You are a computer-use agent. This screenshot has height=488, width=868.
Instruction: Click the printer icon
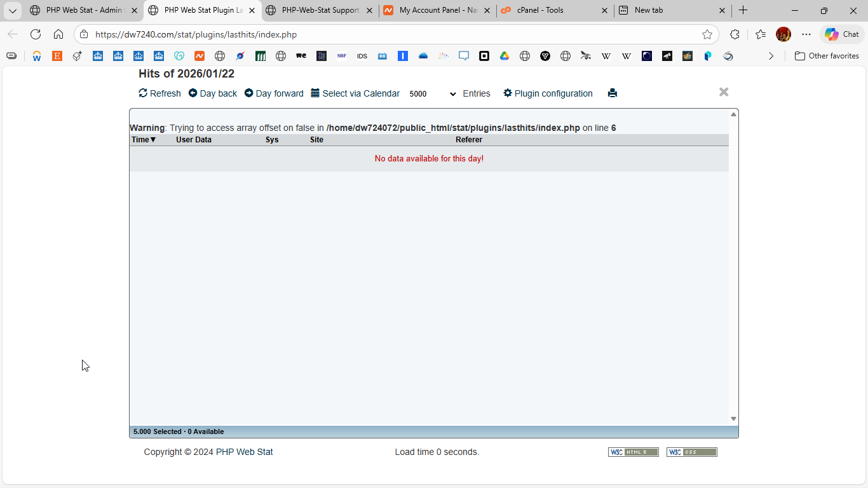pyautogui.click(x=613, y=93)
